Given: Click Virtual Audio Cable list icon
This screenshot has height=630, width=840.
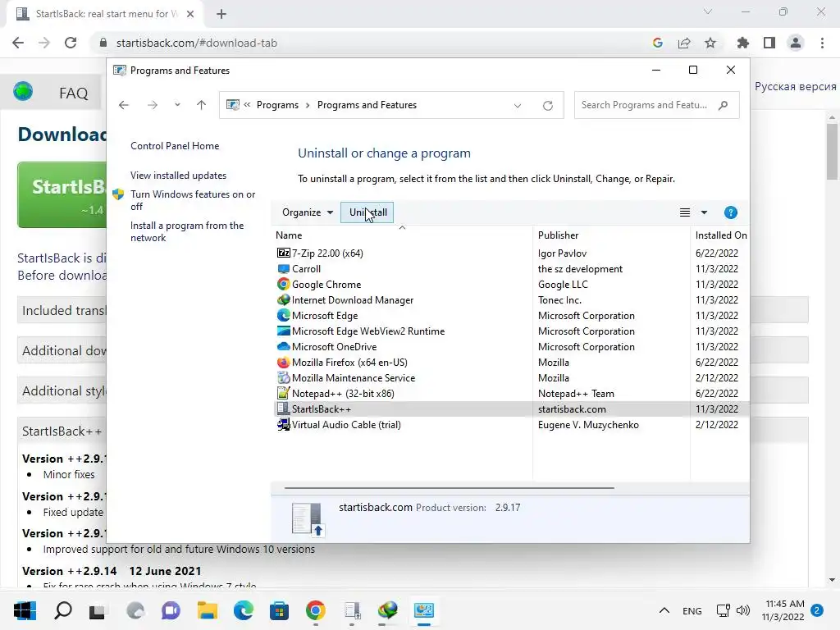Looking at the screenshot, I should (283, 424).
